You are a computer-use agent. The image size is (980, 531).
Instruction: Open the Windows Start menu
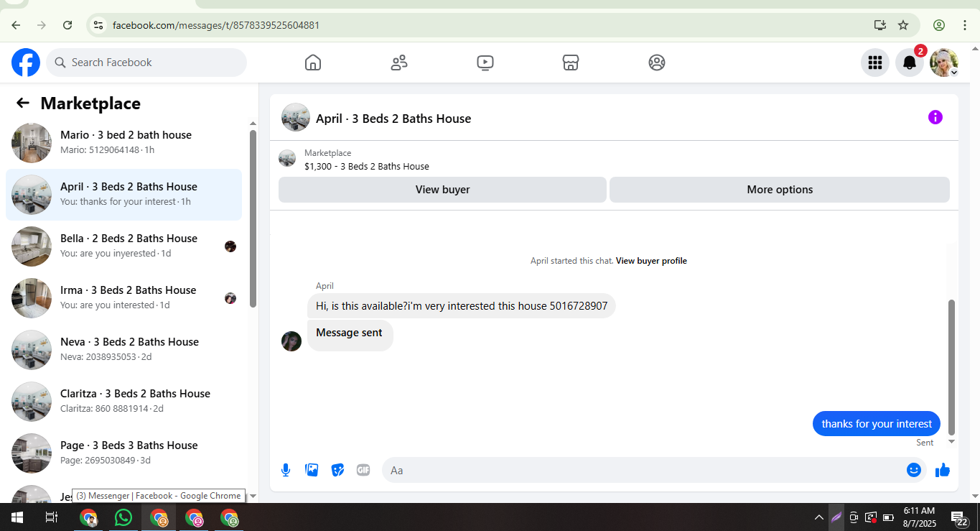coord(17,517)
